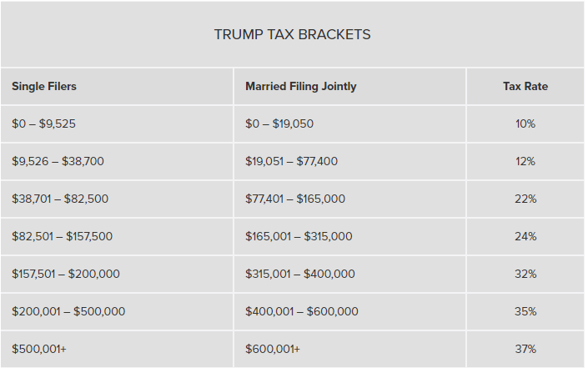Screen dimensions: 588x373
Task: Click the $38,701 – $82,500 cell
Action: point(60,199)
